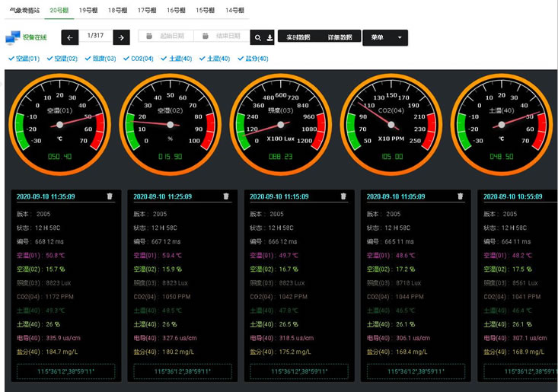Toggle the 盐分(40) checkbox
This screenshot has height=392, width=558.
241,59
